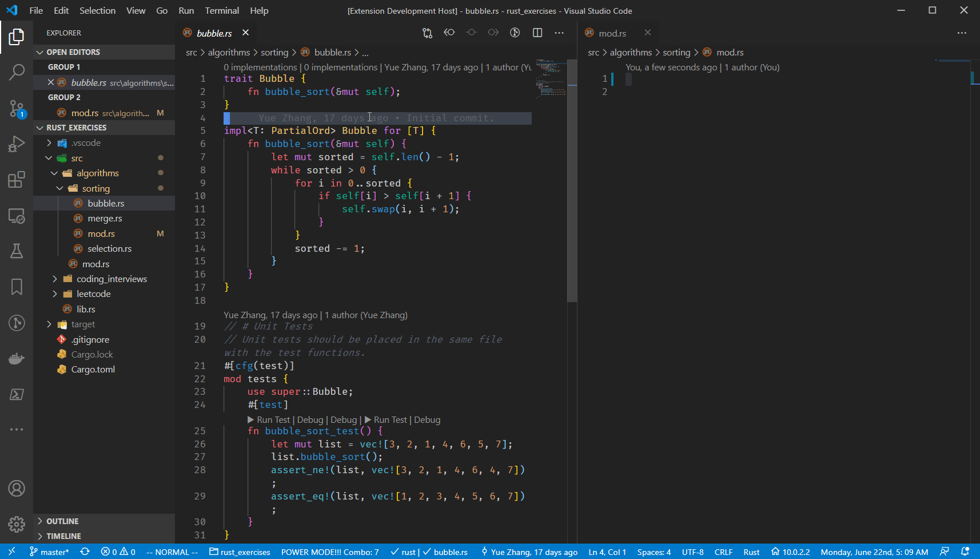Click the remote window indicator in status bar
The image size is (980, 559).
(x=11, y=552)
